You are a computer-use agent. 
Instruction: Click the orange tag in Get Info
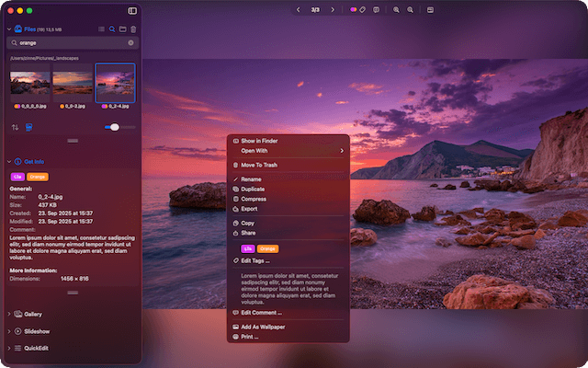click(x=39, y=176)
